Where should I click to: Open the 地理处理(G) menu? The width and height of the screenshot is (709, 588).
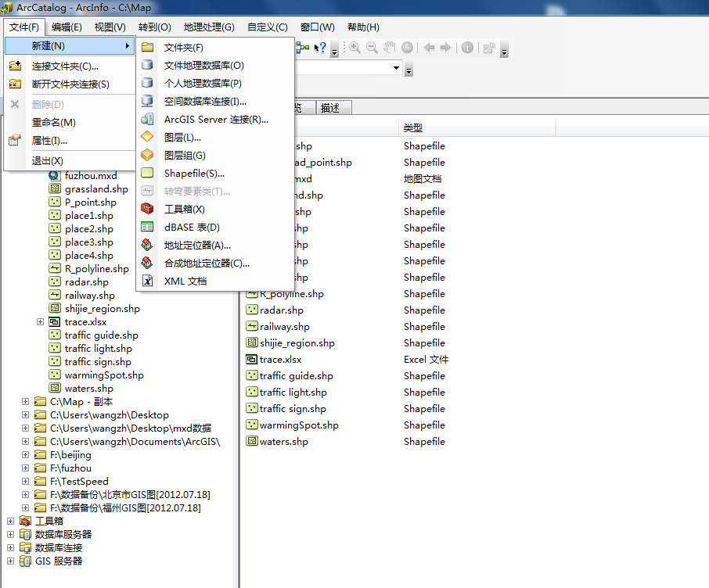(209, 27)
